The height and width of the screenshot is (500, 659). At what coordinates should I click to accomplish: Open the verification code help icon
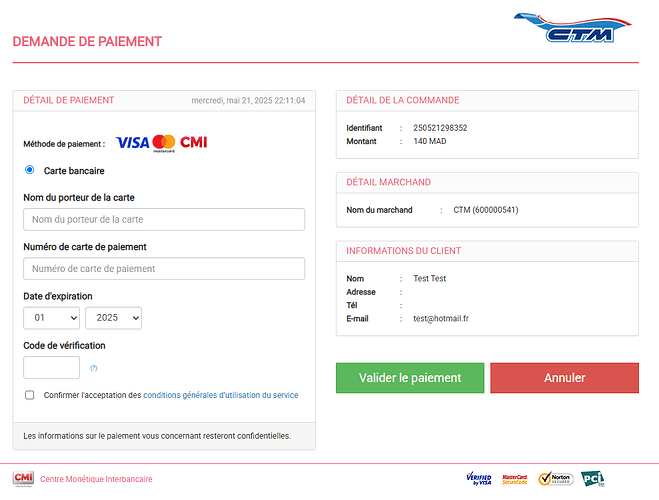click(x=94, y=368)
